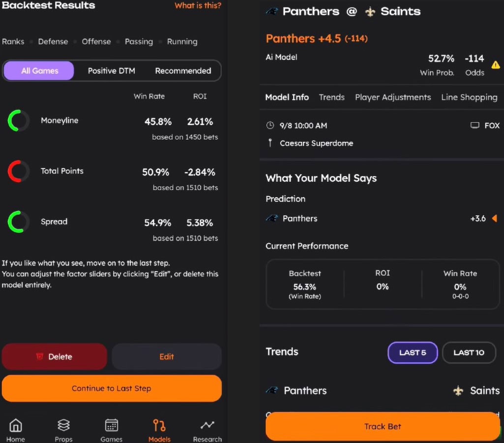This screenshot has height=443, width=504.
Task: Click the Saints fleur-de-lis logo in header
Action: [370, 12]
